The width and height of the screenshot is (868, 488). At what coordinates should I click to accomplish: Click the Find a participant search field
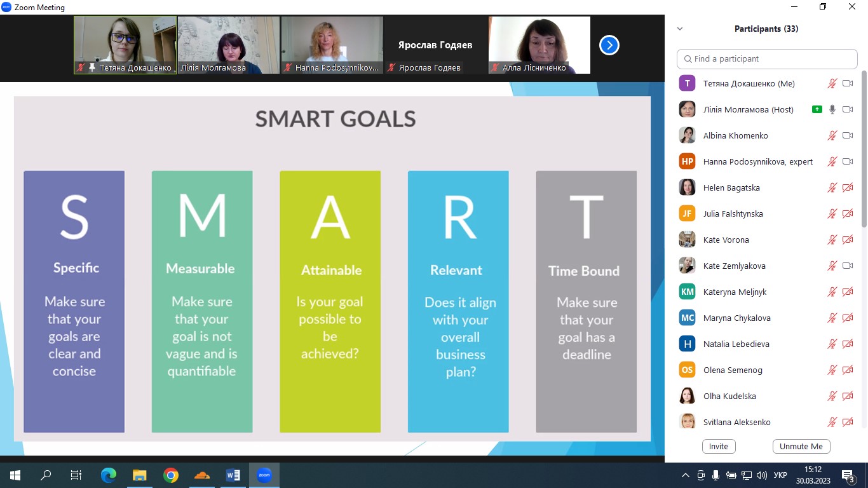(767, 58)
